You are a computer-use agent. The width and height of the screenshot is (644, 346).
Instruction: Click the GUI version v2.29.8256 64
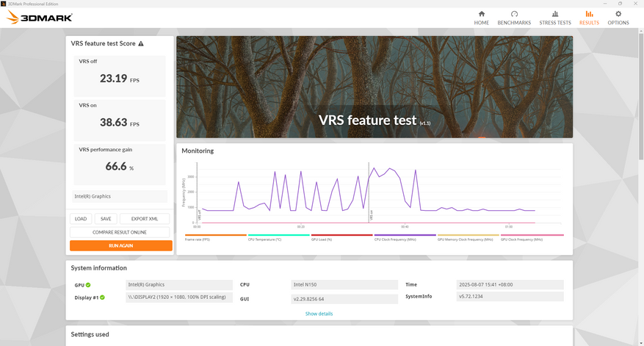pyautogui.click(x=344, y=299)
